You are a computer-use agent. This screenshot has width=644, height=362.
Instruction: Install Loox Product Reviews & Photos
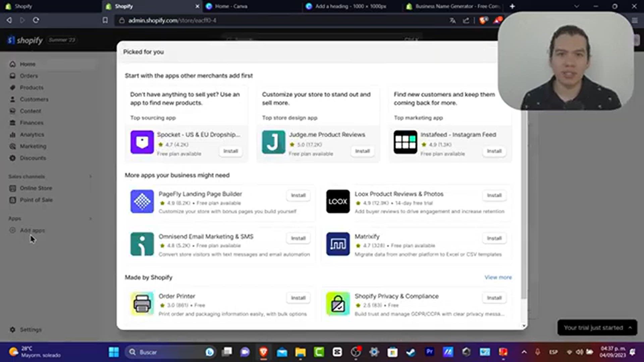click(x=494, y=195)
